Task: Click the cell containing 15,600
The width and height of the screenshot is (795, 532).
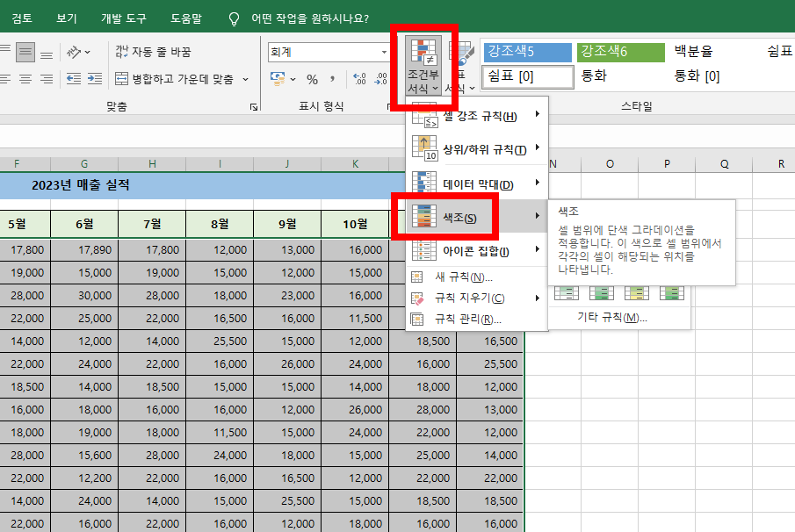Action: (84, 455)
